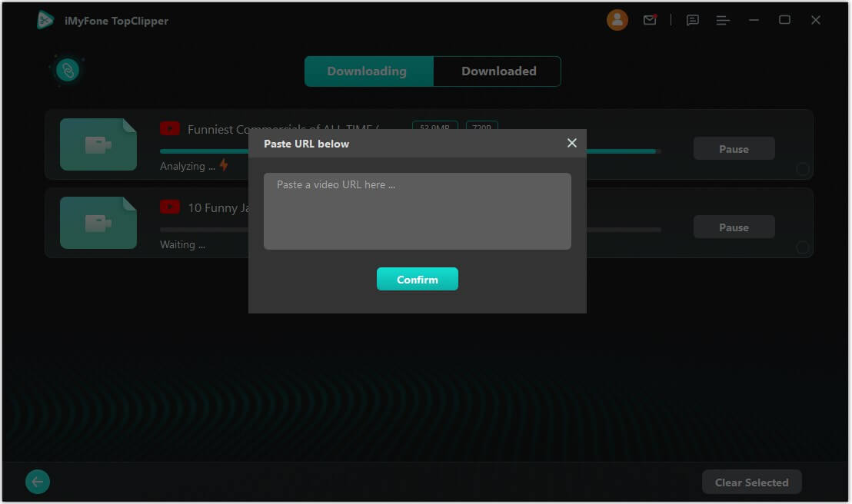Click the Paste a video URL text field
The width and height of the screenshot is (852, 504).
click(417, 211)
